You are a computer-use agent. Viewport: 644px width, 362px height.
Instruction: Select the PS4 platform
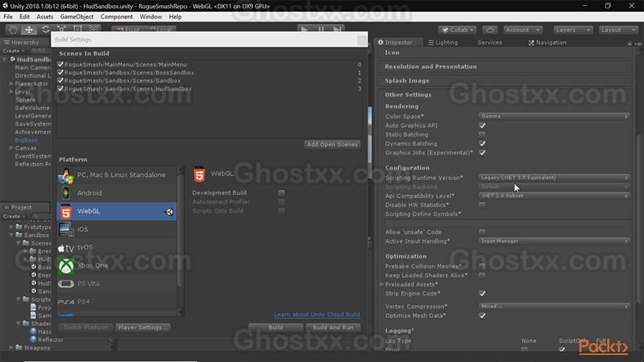click(x=116, y=301)
